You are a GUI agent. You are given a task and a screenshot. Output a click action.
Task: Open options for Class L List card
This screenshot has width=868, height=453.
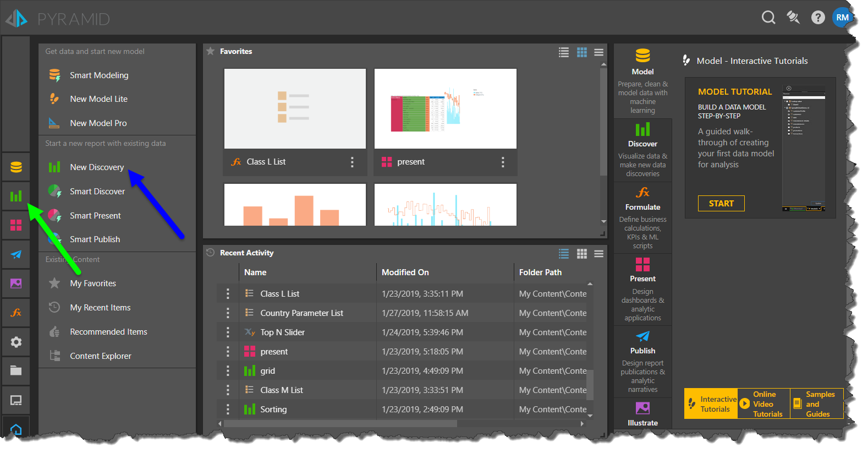352,162
